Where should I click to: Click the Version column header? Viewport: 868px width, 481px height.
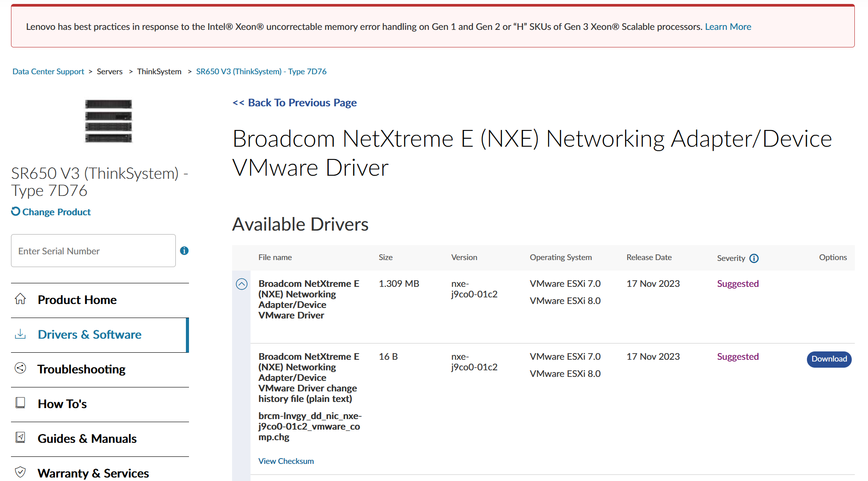click(x=464, y=257)
